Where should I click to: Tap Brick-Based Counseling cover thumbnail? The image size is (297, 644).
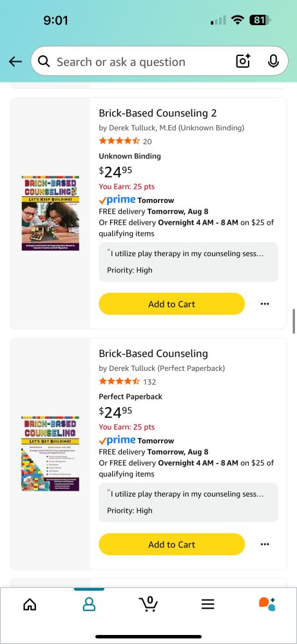point(50,454)
